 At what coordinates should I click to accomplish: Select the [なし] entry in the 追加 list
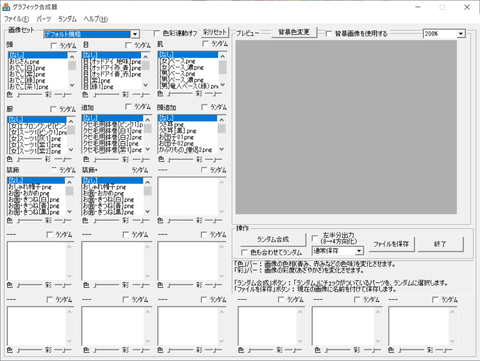click(x=113, y=118)
